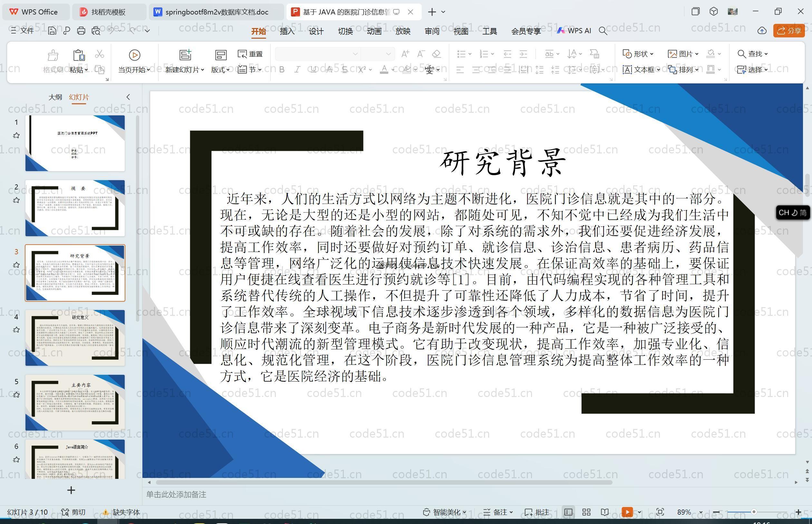Click the Cut scissors icon
This screenshot has width=812, height=524.
99,54
